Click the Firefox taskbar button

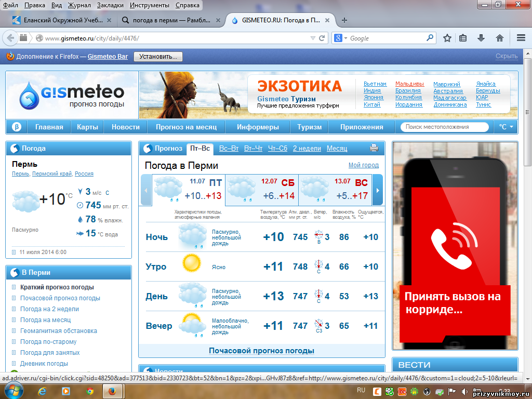(x=112, y=392)
